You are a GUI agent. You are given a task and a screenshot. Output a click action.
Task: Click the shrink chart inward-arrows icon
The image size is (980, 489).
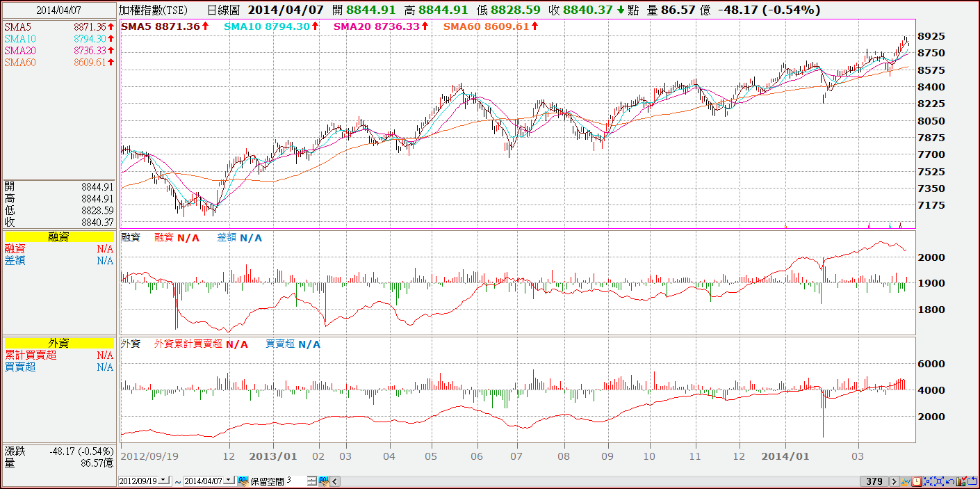tap(928, 481)
